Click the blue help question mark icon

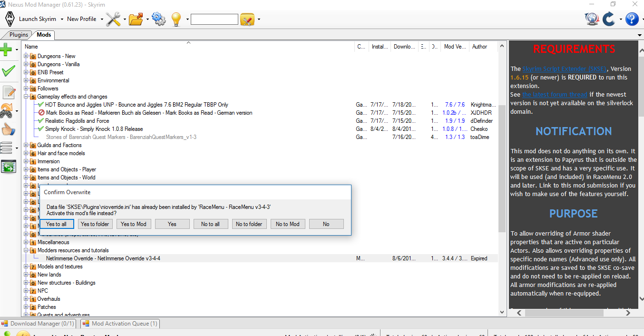coord(632,19)
